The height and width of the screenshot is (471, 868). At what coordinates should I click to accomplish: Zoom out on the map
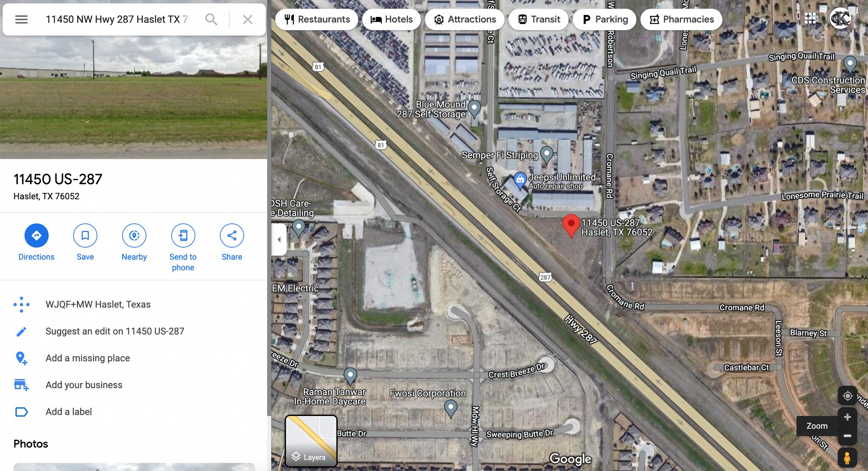coord(848,436)
